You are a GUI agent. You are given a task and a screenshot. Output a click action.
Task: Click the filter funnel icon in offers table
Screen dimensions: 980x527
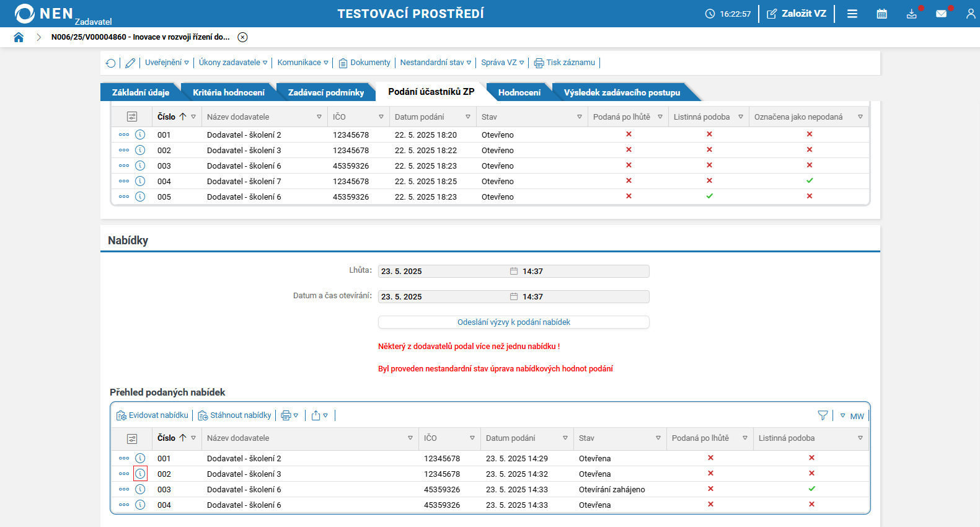point(823,415)
